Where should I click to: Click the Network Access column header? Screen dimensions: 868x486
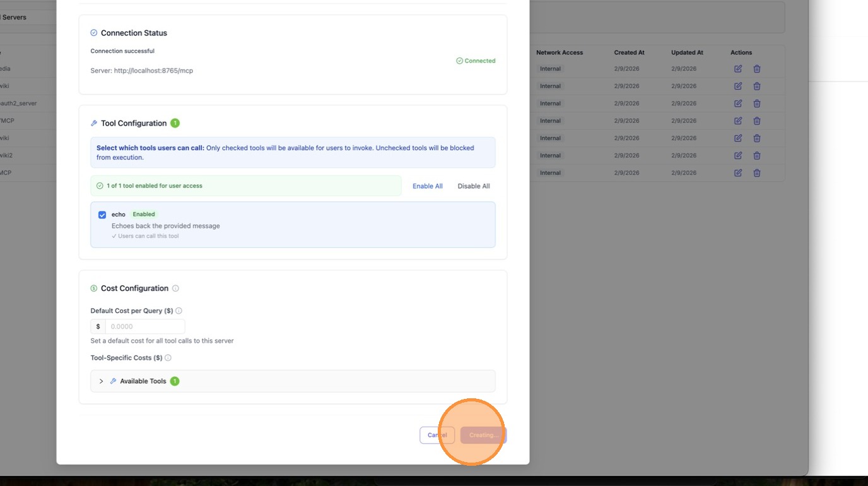[x=560, y=52]
